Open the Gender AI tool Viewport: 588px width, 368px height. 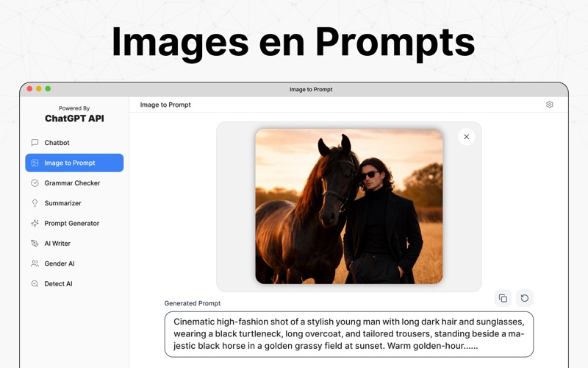[x=74, y=263]
